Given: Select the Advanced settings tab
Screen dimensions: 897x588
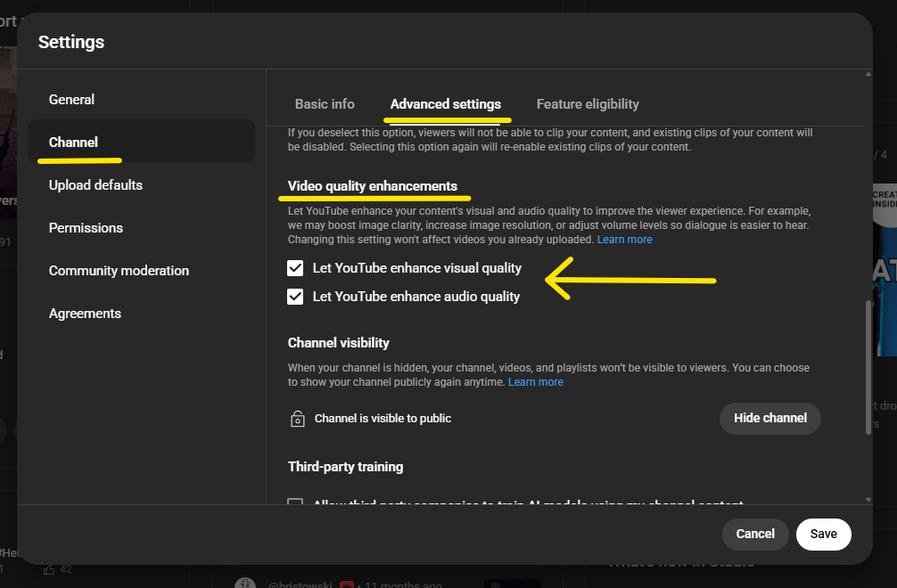Looking at the screenshot, I should (446, 104).
